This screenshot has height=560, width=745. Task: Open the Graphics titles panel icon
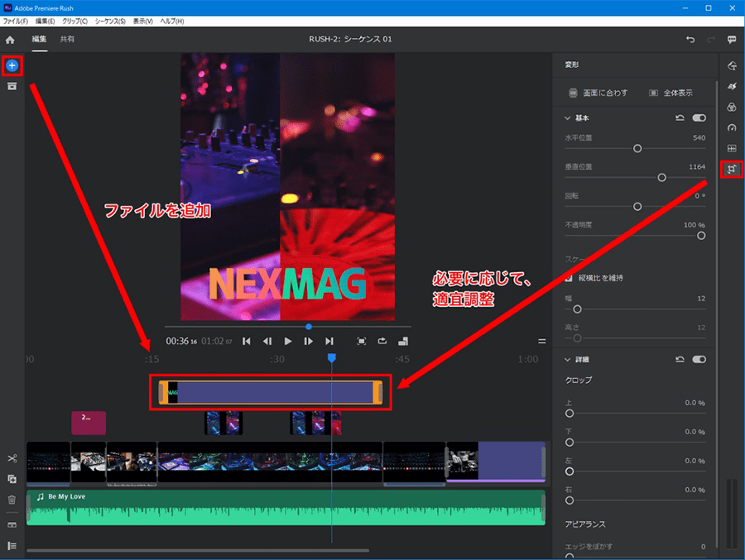pos(732,65)
